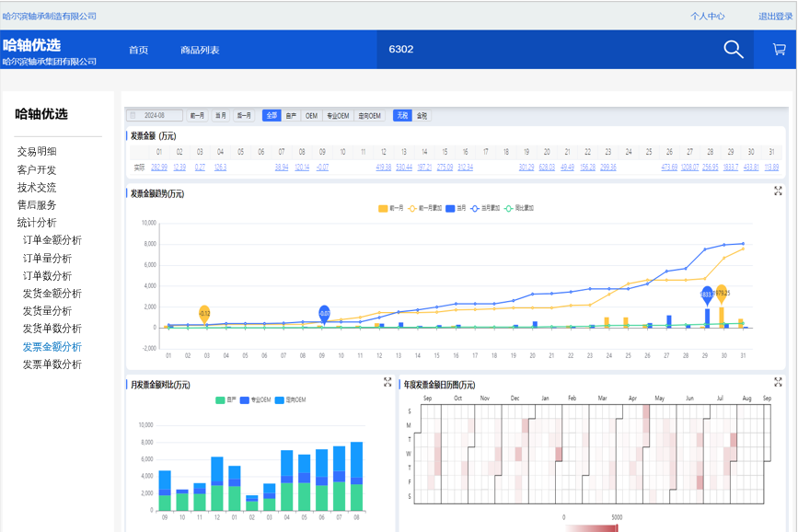Viewport: 798px width, 532px height.
Task: Toggle the 前一月累加 line series in the legend
Action: pyautogui.click(x=425, y=208)
